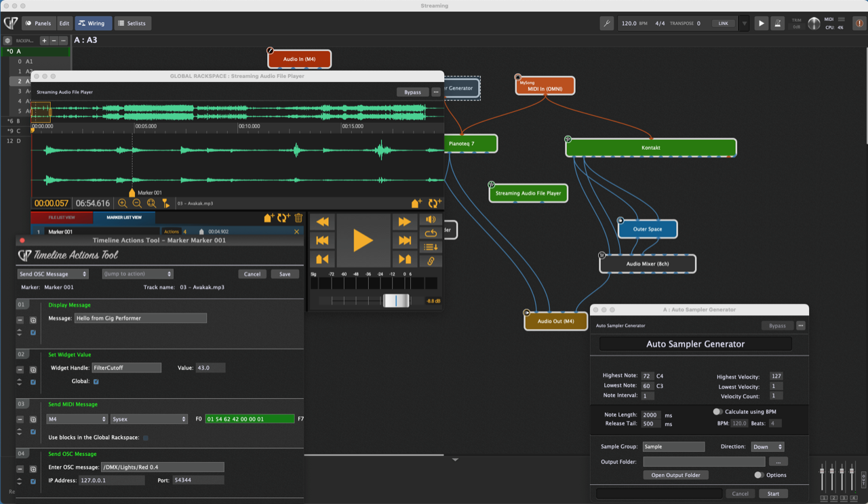Screen dimensions: 868x504
Task: Toggle the LINK button in the tempo display
Action: [723, 23]
